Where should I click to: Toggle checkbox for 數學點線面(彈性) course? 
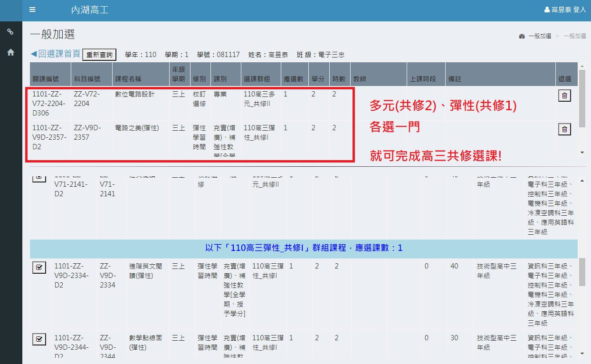tap(39, 339)
